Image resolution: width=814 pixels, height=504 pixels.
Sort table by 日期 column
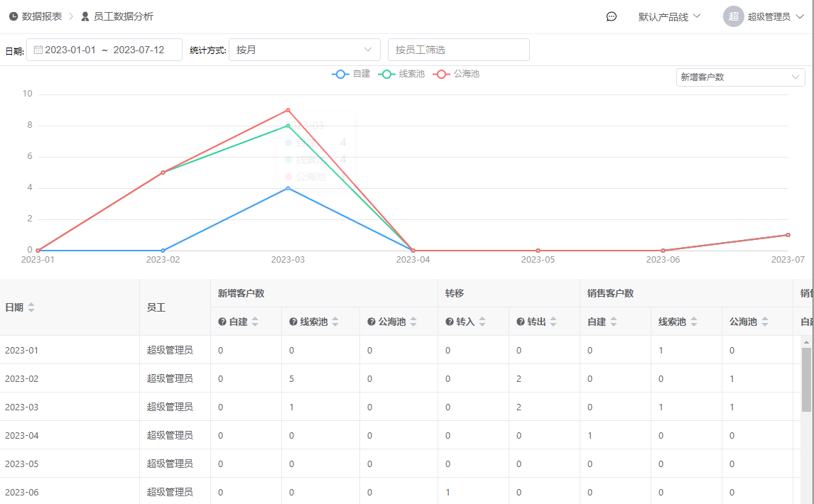31,307
